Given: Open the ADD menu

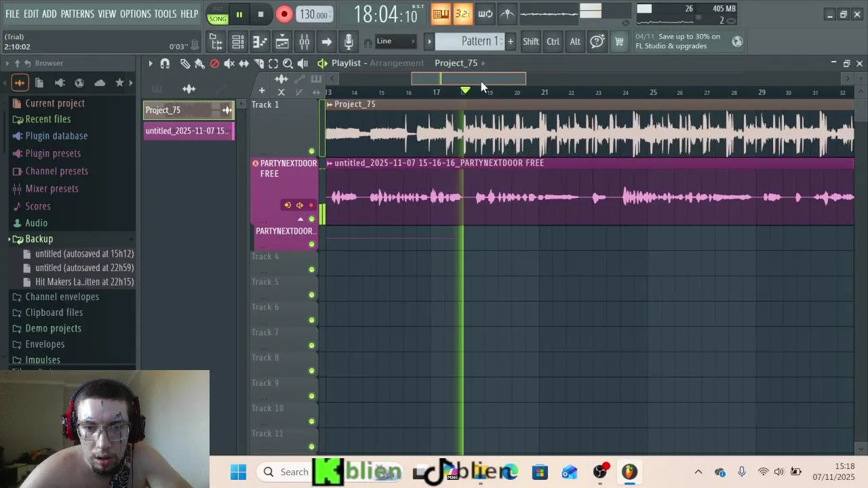Looking at the screenshot, I should pyautogui.click(x=50, y=14).
